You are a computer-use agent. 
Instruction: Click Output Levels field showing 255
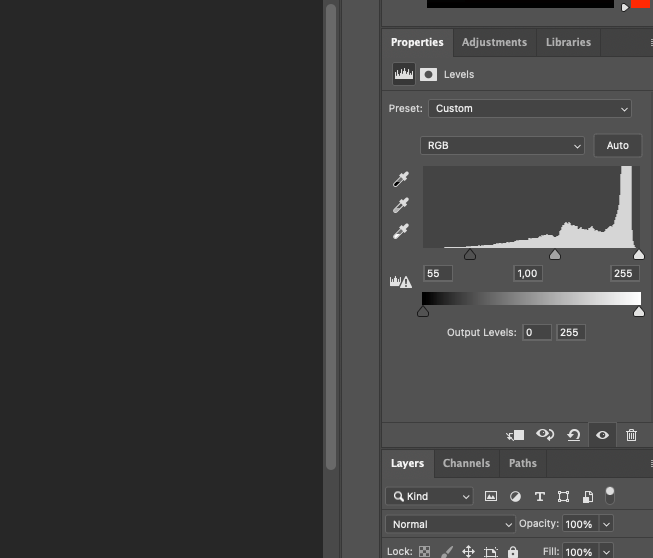tap(571, 332)
